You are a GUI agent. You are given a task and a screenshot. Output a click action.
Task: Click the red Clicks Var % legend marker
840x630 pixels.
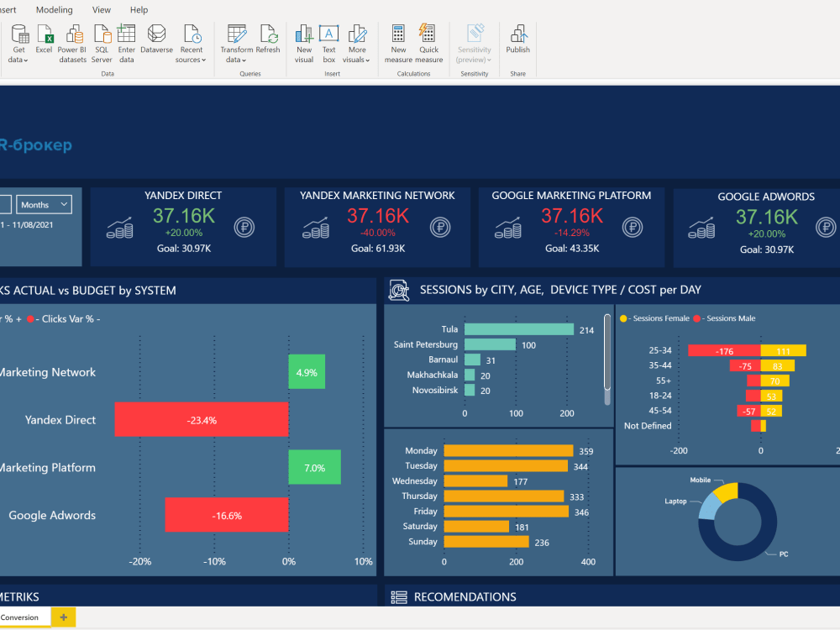tap(30, 319)
